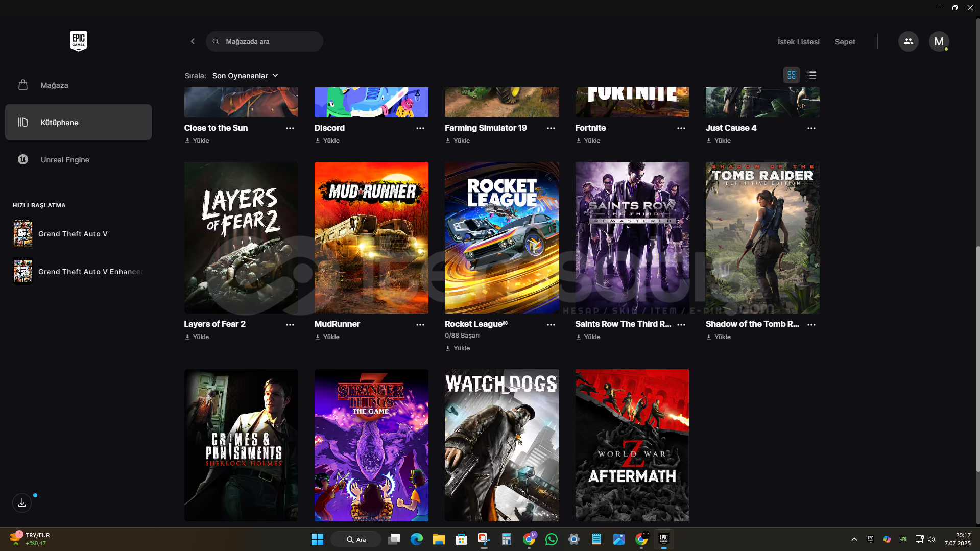Screen dimensions: 980x551
Task: Open Task View in taskbar
Action: [394, 539]
